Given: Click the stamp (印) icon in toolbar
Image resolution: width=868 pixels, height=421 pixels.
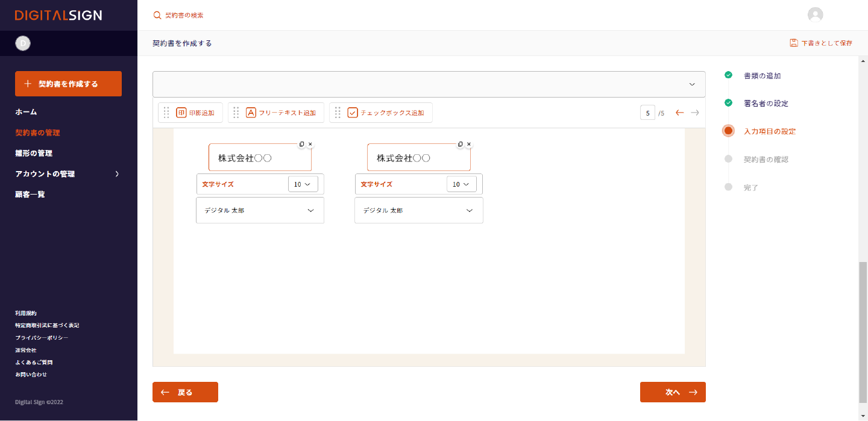Looking at the screenshot, I should click(181, 113).
